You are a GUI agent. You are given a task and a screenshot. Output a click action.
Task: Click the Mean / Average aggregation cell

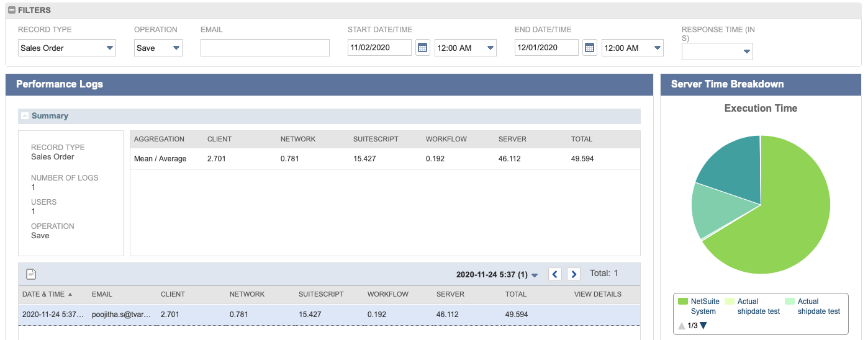(160, 159)
